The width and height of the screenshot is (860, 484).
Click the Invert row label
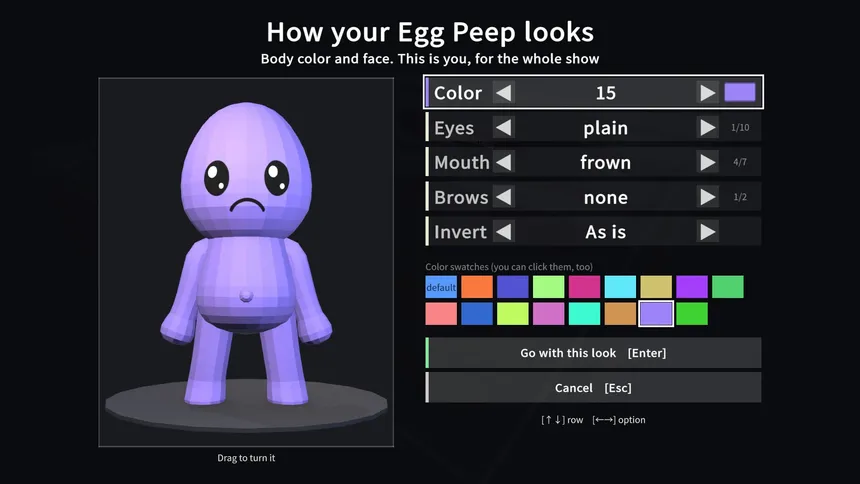coord(460,232)
